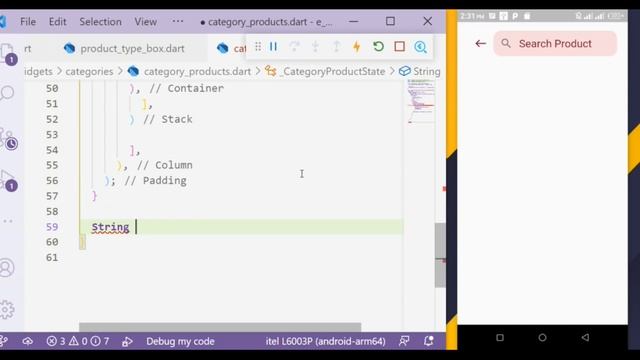Open the View menu
This screenshot has height=360, width=640.
146,22
